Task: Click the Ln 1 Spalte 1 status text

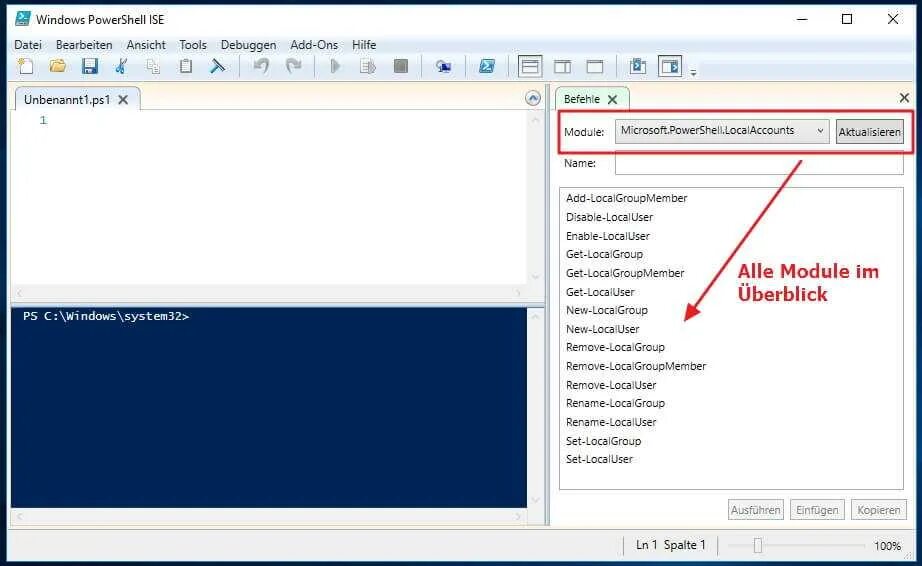Action: [x=670, y=545]
